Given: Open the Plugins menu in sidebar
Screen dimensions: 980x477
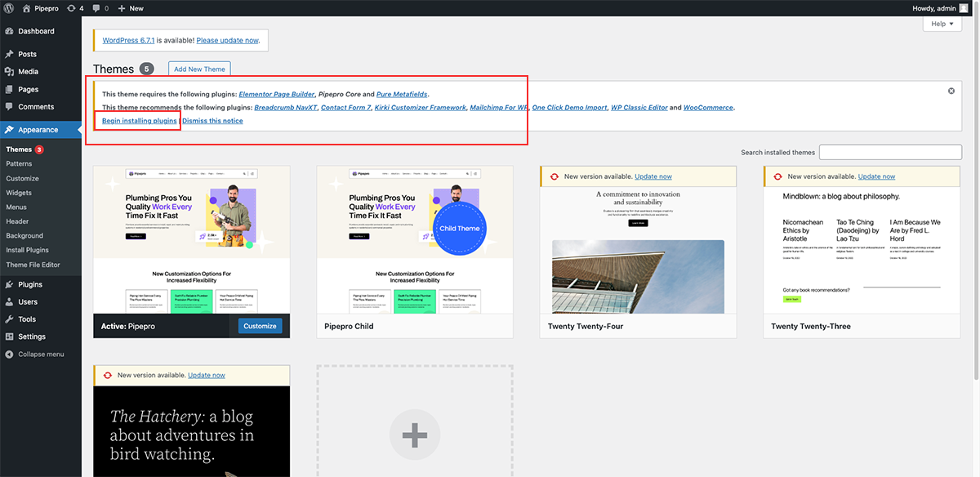Looking at the screenshot, I should pyautogui.click(x=30, y=284).
